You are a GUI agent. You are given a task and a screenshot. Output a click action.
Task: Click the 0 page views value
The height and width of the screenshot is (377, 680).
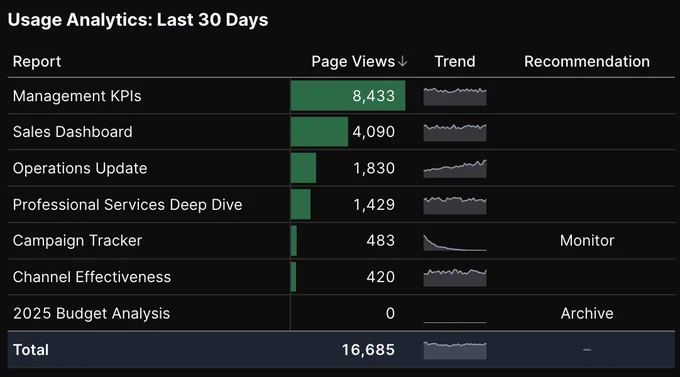390,314
